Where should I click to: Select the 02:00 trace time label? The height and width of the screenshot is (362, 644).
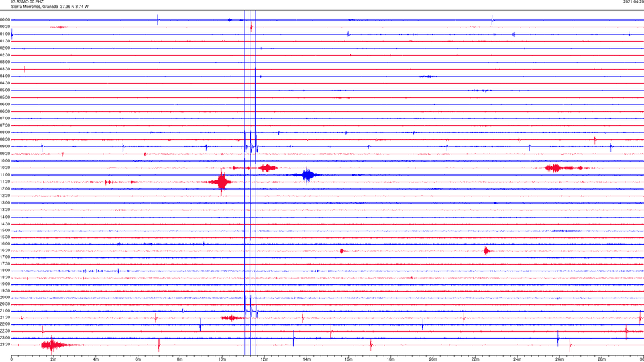click(x=5, y=48)
